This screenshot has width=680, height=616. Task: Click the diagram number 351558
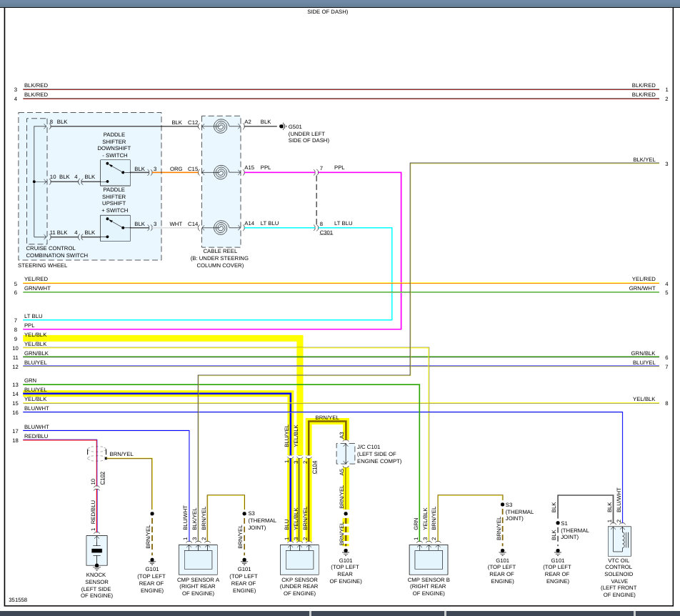tap(18, 600)
